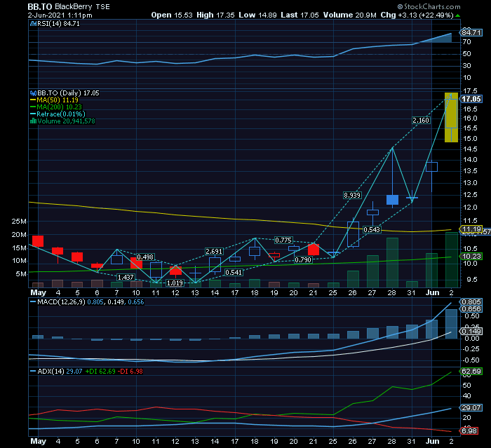Click the Volume 20,941,578 legend entry
Image resolution: width=491 pixels, height=448 pixels.
(66, 121)
